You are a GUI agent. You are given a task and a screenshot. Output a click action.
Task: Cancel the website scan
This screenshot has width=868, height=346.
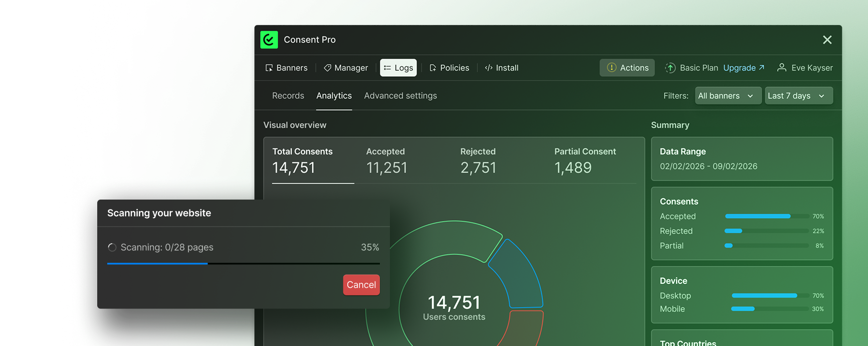[x=361, y=285]
